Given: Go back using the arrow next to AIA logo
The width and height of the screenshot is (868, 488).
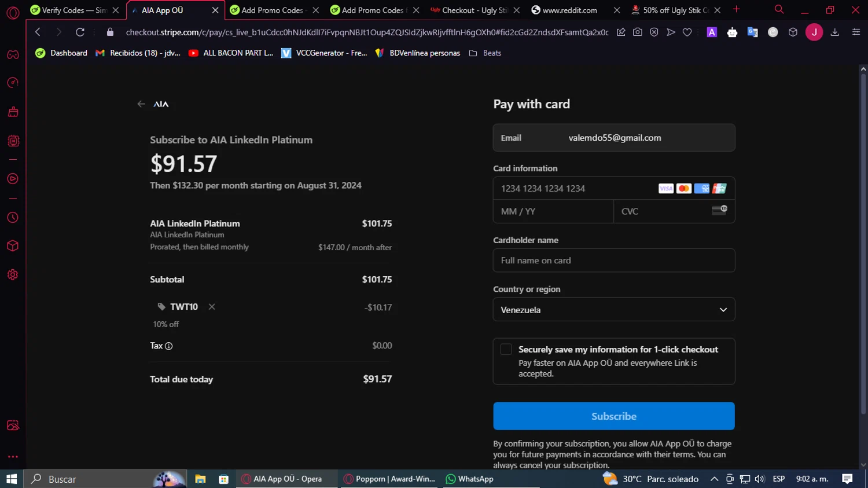Looking at the screenshot, I should (141, 104).
